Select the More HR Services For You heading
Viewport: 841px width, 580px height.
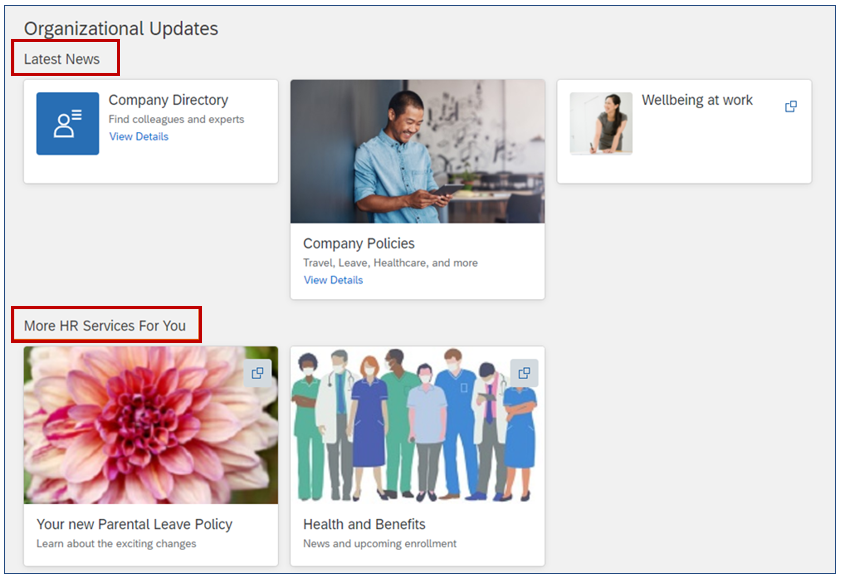click(x=106, y=324)
